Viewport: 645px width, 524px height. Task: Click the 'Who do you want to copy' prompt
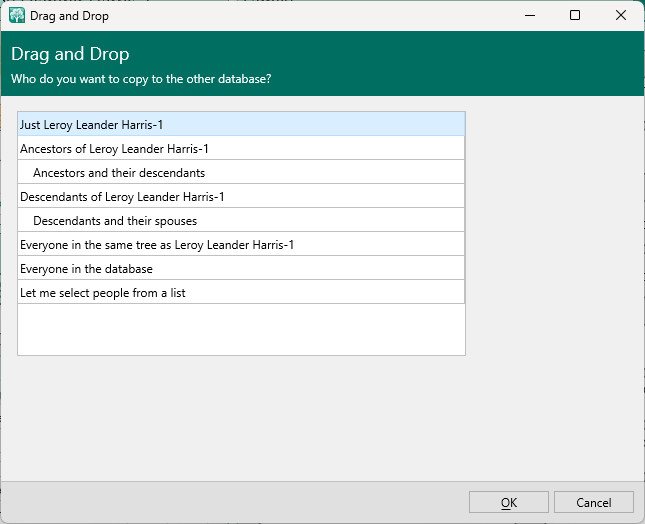click(x=141, y=78)
